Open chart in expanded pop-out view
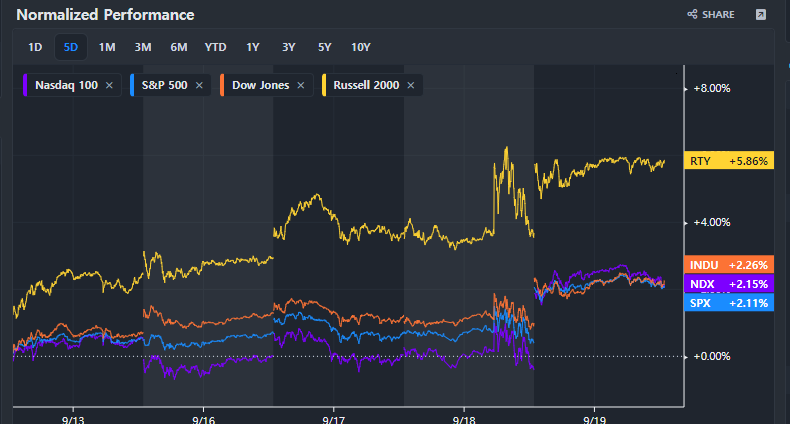Screen dimensions: 790x424 [761, 15]
